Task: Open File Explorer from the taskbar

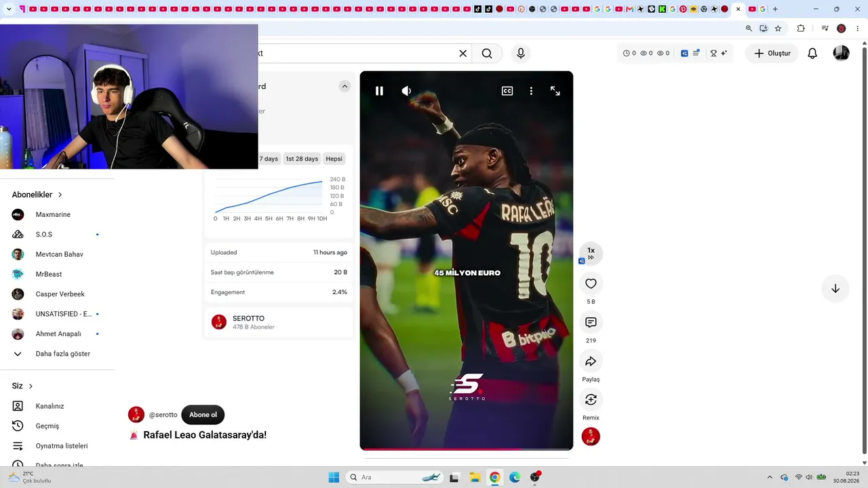Action: point(475,477)
